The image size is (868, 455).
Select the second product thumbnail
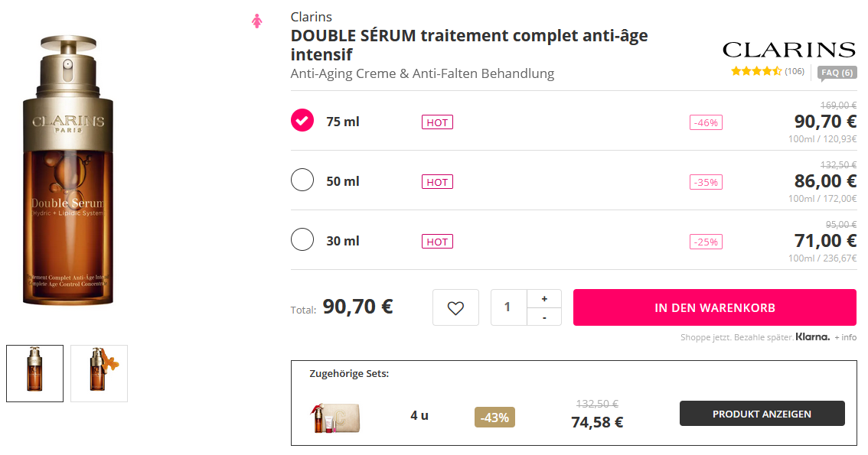pyautogui.click(x=99, y=373)
